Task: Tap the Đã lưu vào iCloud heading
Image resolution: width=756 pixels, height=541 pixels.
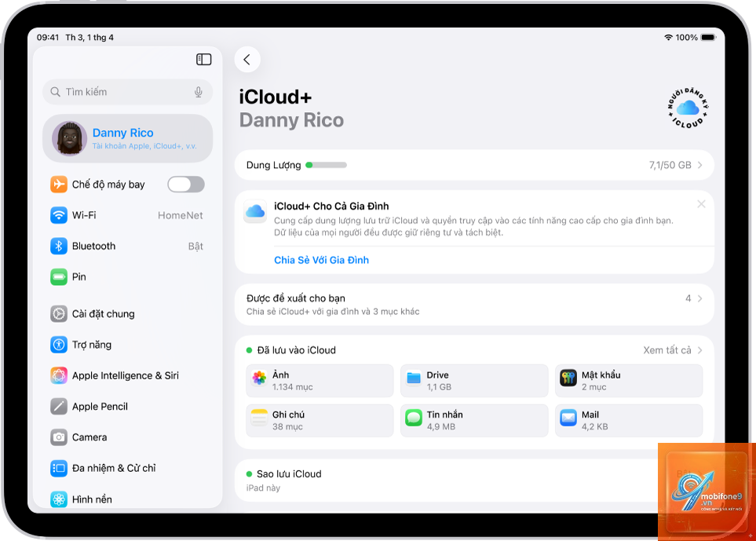Action: [x=296, y=350]
